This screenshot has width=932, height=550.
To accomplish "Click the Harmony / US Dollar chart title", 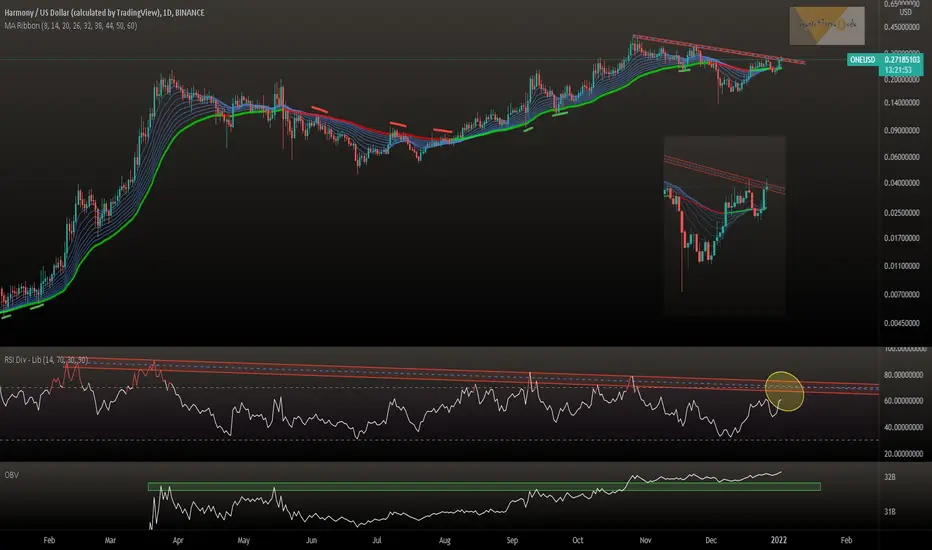I will [104, 12].
